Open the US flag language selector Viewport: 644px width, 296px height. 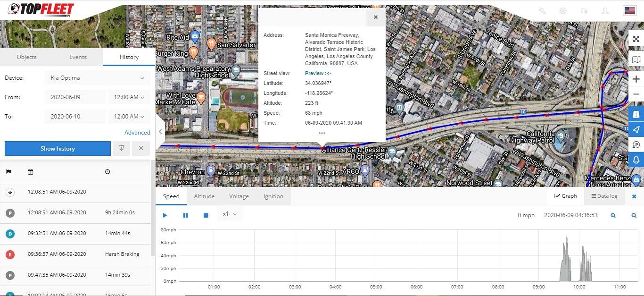(629, 11)
